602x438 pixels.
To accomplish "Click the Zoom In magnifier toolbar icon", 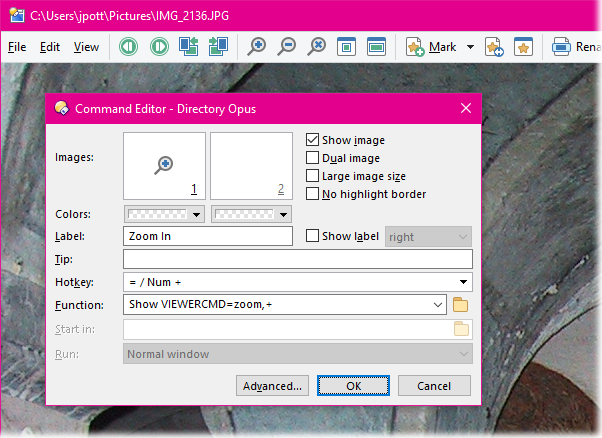I will point(256,47).
